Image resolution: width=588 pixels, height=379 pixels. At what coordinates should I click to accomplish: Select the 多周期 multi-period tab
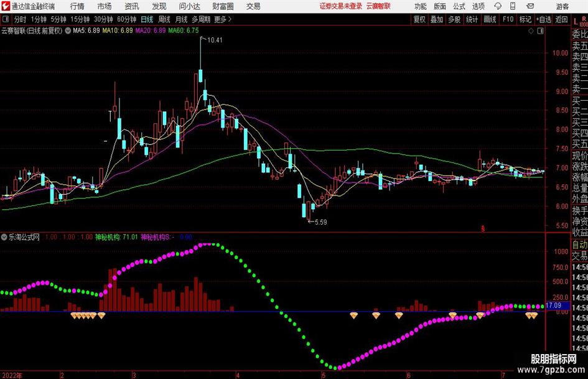coord(201,19)
